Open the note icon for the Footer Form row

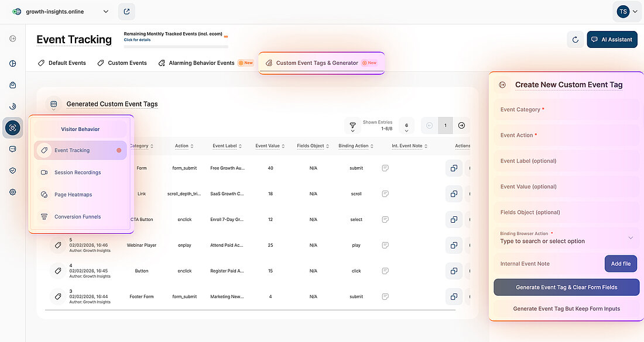385,296
